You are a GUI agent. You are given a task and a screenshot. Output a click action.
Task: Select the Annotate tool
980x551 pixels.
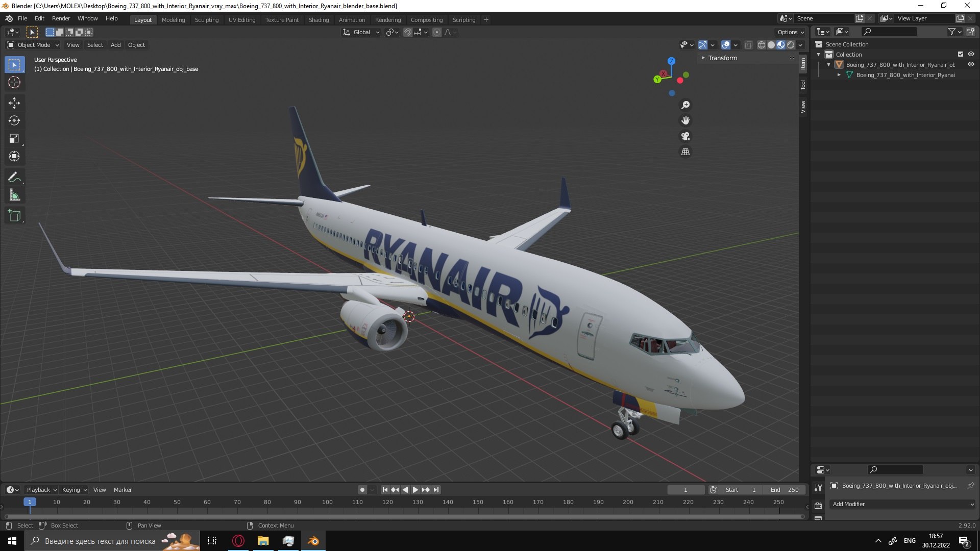tap(14, 178)
